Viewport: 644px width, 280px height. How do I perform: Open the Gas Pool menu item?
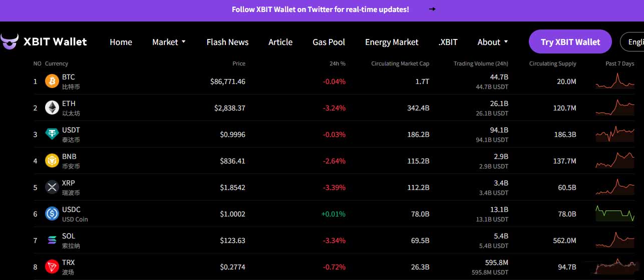click(329, 42)
